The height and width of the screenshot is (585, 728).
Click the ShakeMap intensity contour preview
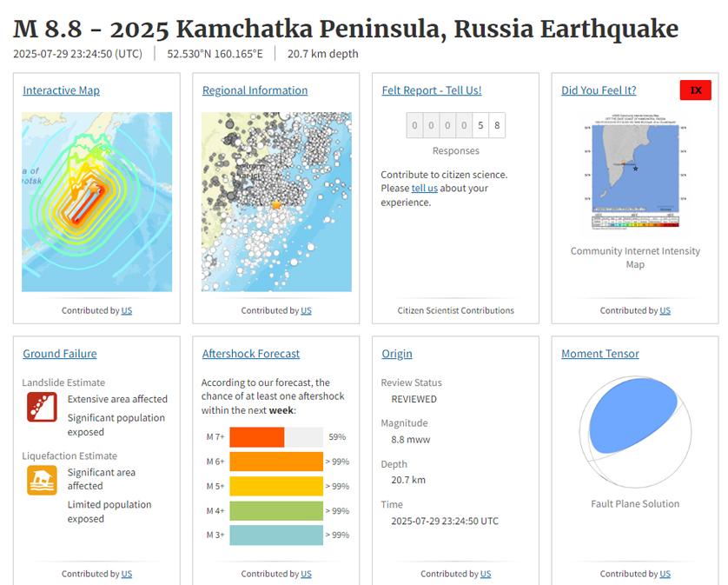click(96, 202)
